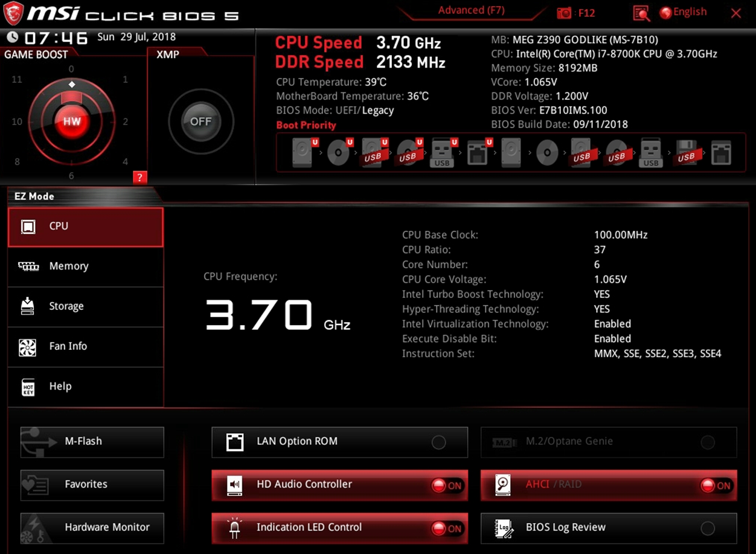Change language via the English globe button
The image size is (756, 554).
pos(683,12)
